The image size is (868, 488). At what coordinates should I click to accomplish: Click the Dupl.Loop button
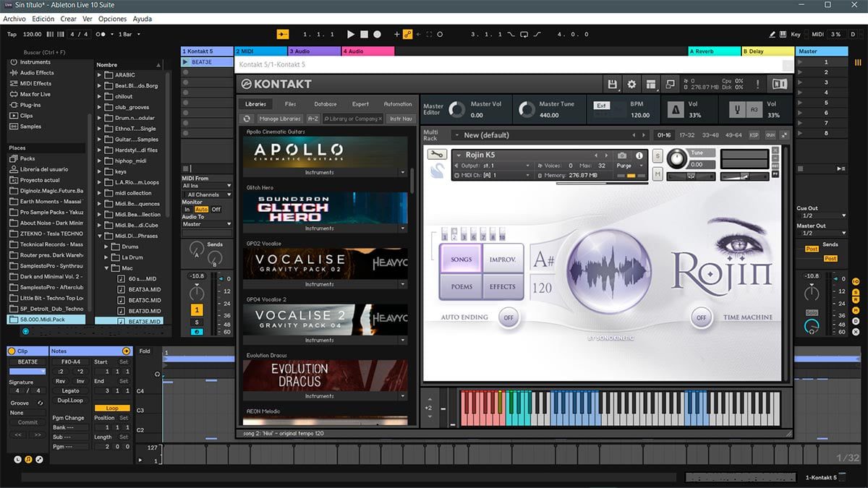pos(70,400)
